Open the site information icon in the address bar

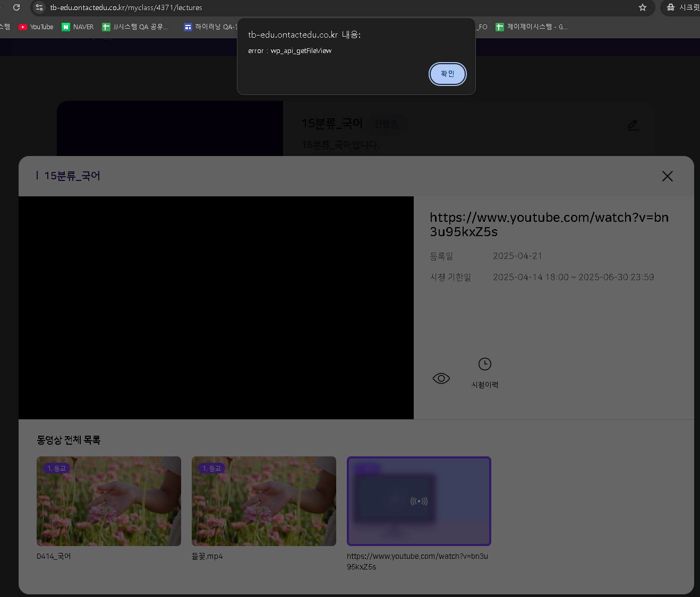(x=39, y=7)
